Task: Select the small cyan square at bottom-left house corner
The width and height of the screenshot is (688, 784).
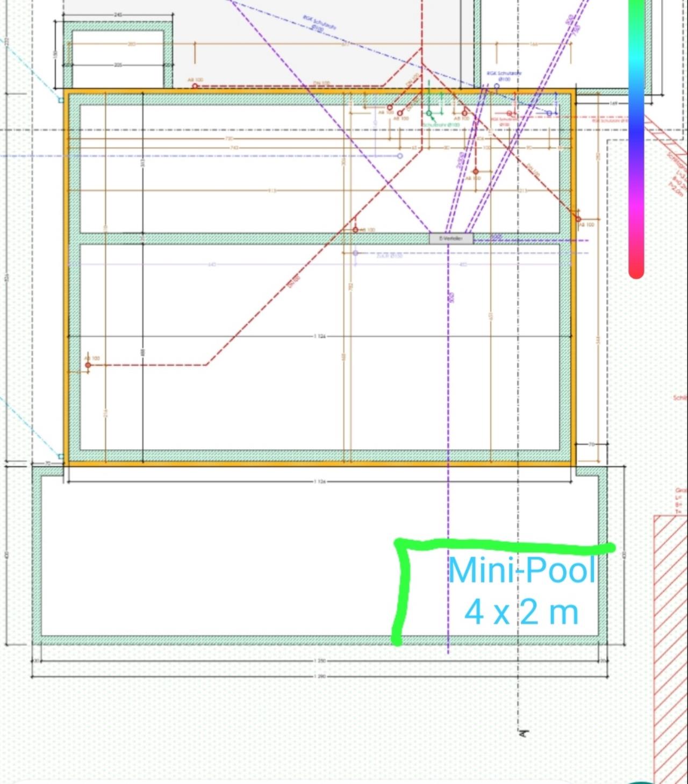Action: tap(61, 457)
